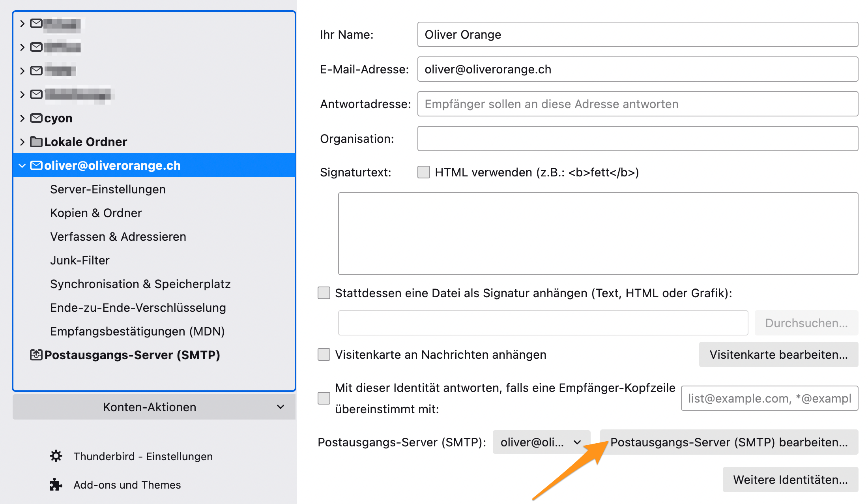Screen dimensions: 868x504
Task: Open the SMTP server selection dropdown
Action: coord(541,442)
